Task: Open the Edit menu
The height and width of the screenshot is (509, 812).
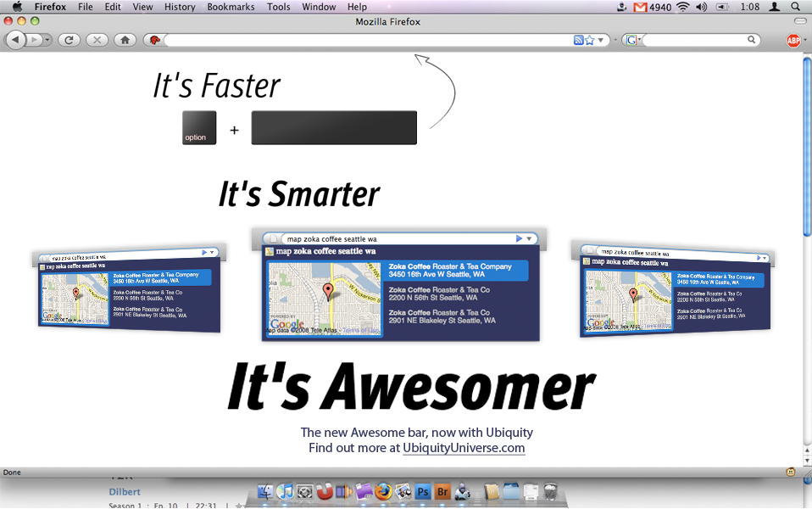Action: [113, 7]
